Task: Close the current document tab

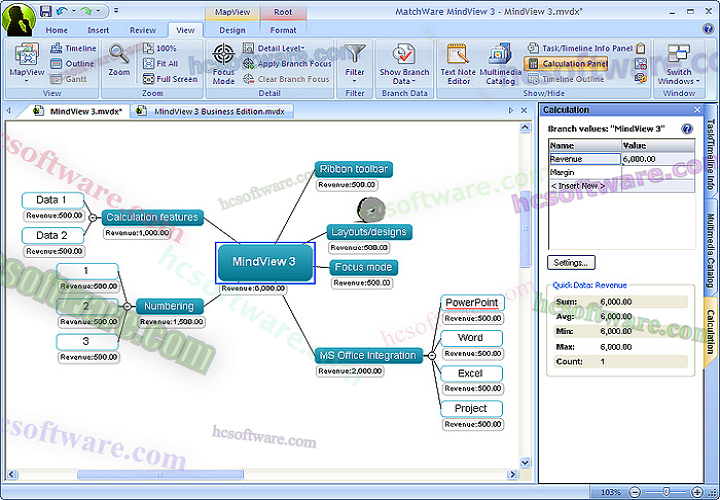Action: 524,111
